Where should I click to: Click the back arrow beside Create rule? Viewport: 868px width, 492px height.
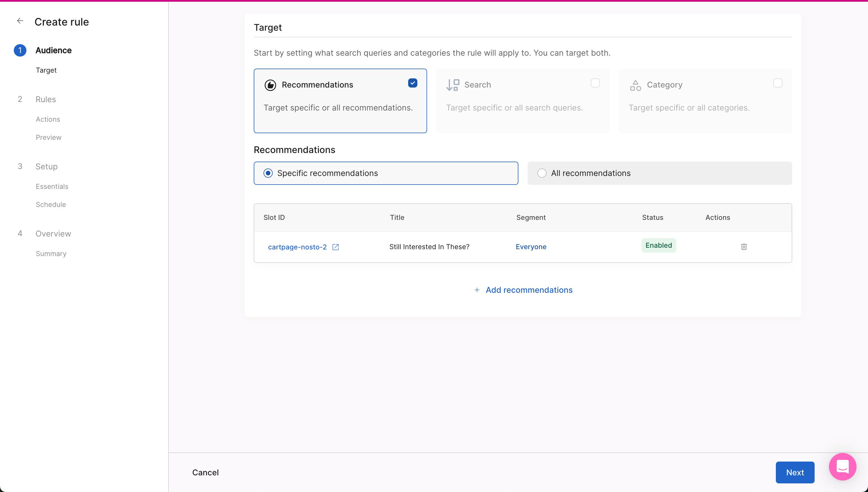(x=20, y=21)
